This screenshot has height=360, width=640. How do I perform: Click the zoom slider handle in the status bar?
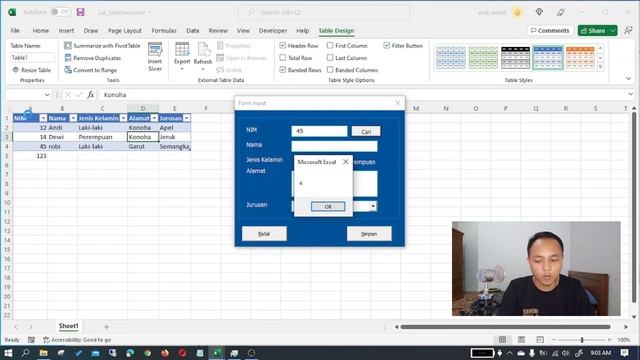(x=582, y=340)
